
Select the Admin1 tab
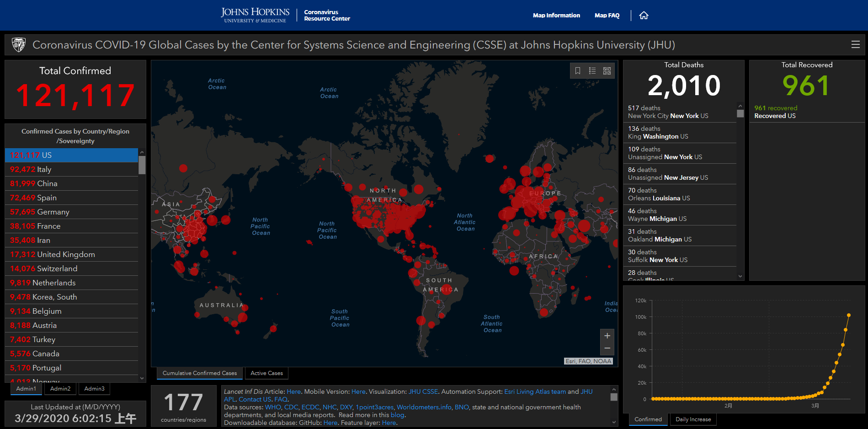26,389
